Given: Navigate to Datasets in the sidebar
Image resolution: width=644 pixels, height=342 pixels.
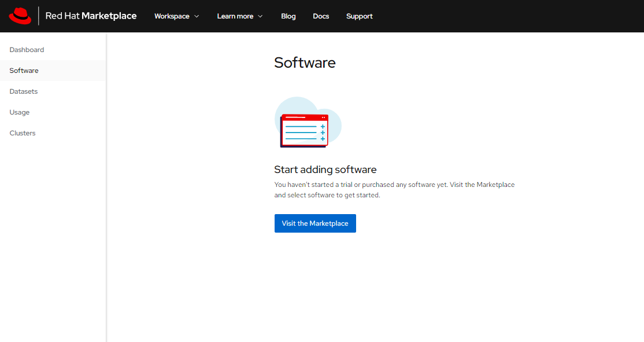Looking at the screenshot, I should [x=23, y=91].
